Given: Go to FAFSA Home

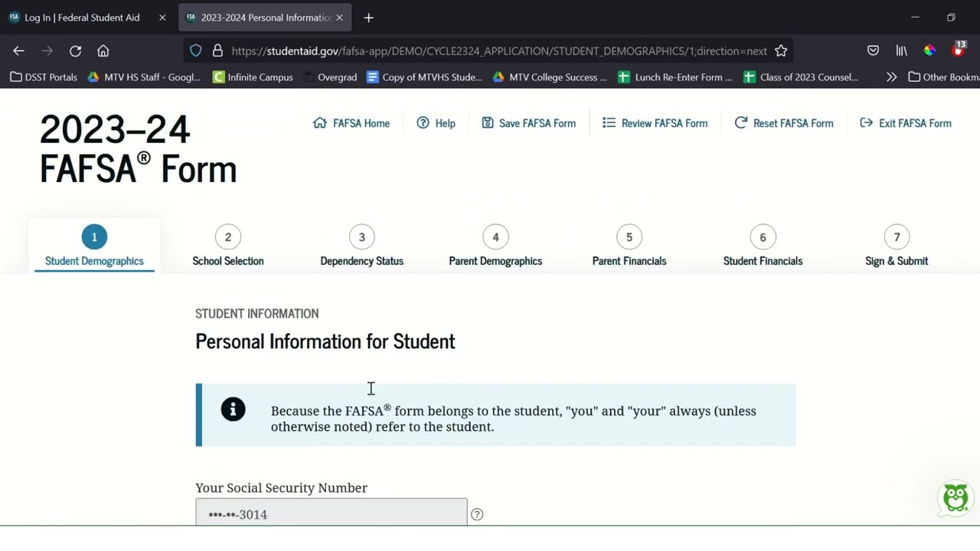Looking at the screenshot, I should point(351,123).
